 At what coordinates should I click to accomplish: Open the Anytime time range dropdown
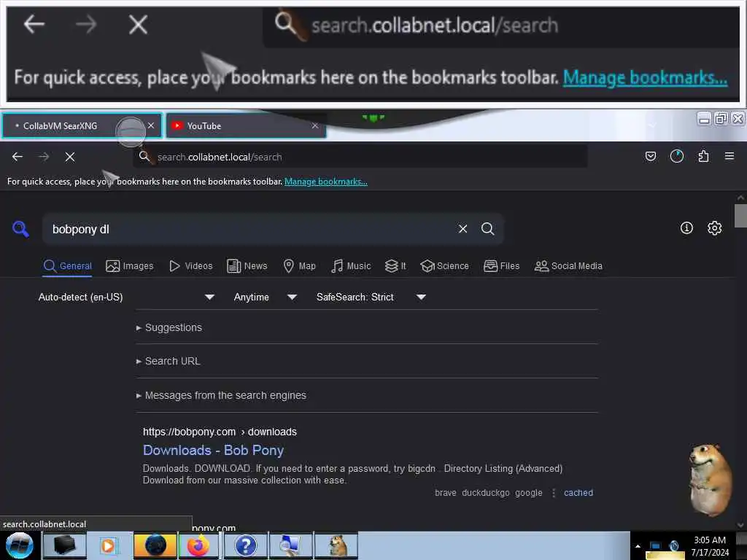(x=266, y=297)
